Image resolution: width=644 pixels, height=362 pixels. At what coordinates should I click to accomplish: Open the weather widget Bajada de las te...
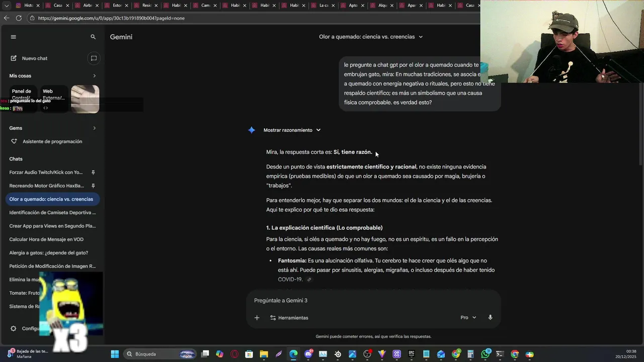click(28, 354)
